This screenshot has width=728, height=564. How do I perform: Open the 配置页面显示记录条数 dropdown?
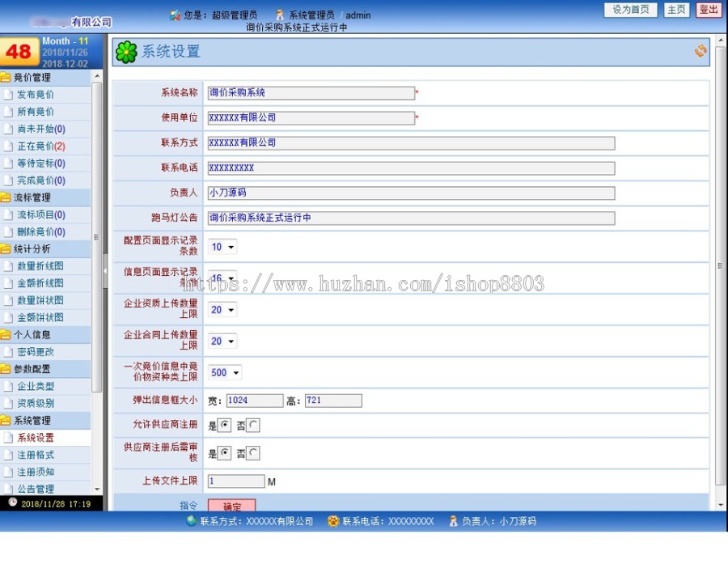[x=222, y=247]
